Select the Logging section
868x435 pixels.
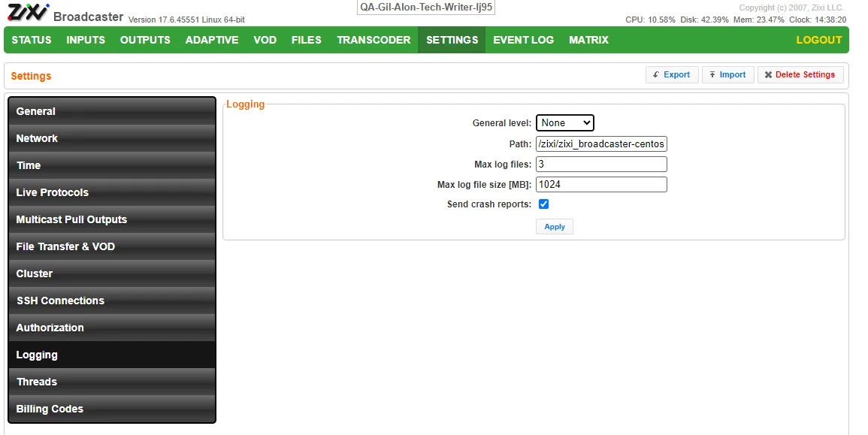[112, 355]
